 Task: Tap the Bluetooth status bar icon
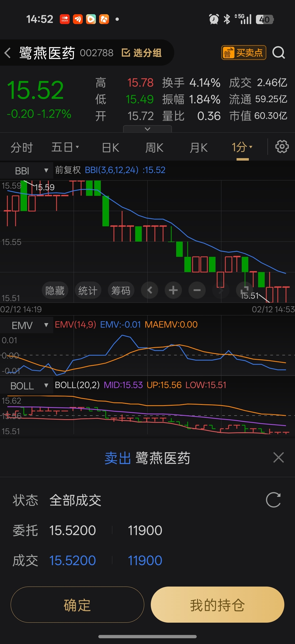pyautogui.click(x=227, y=19)
